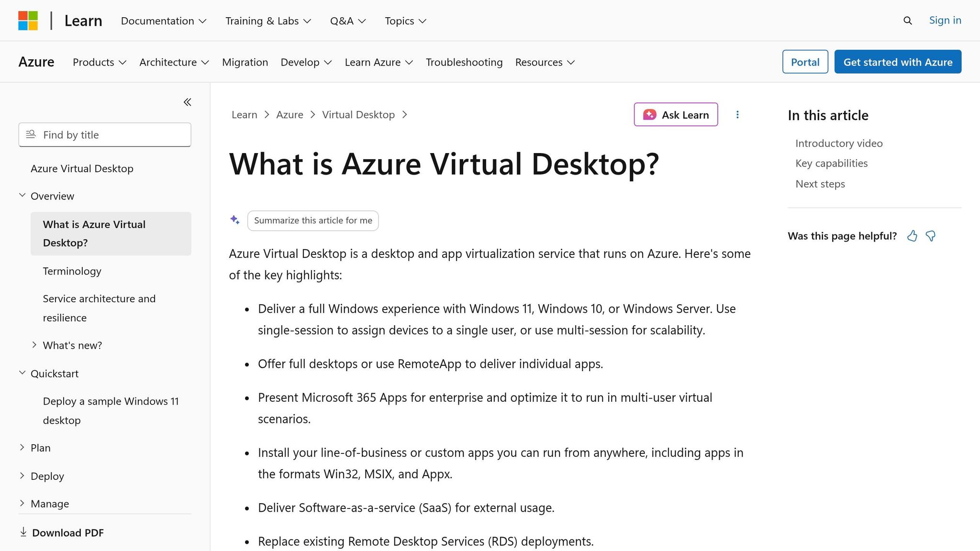This screenshot has height=551, width=980.
Task: Click Sign in
Action: (x=945, y=20)
